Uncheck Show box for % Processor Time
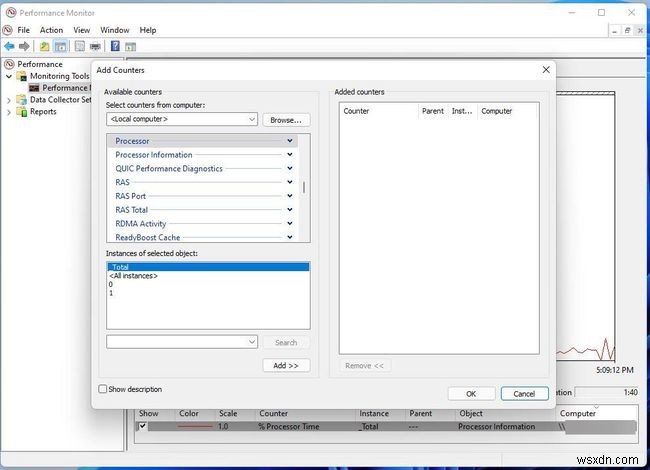The height and width of the screenshot is (470, 650). click(141, 426)
